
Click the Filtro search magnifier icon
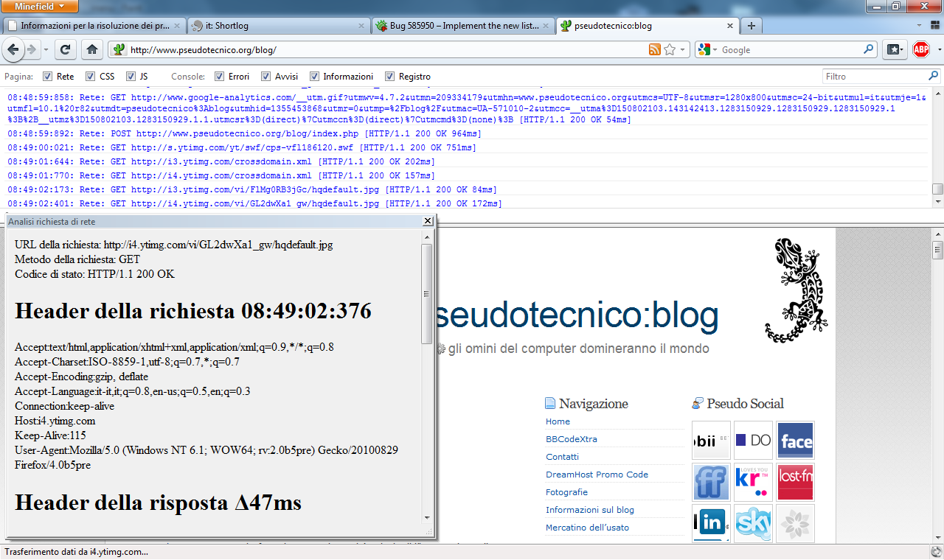934,76
